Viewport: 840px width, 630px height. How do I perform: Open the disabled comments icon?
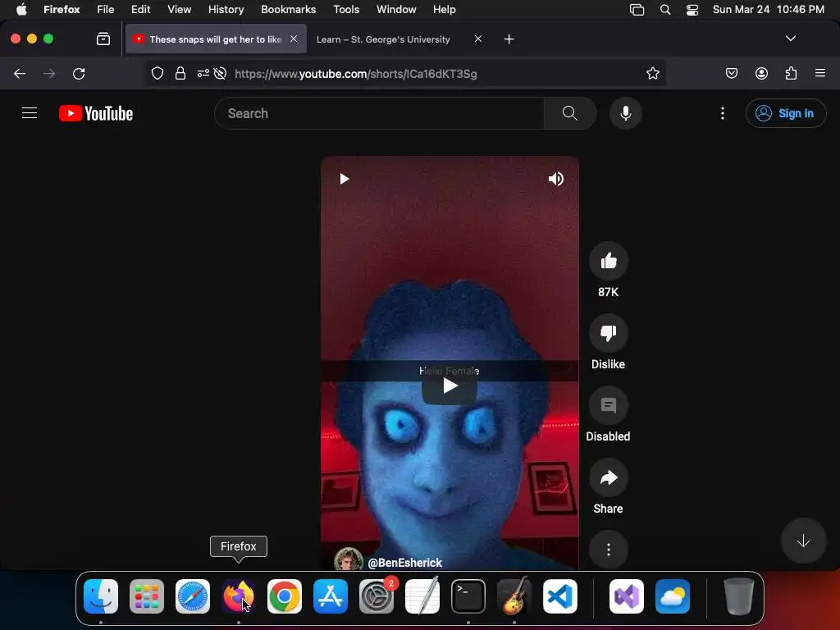[608, 405]
